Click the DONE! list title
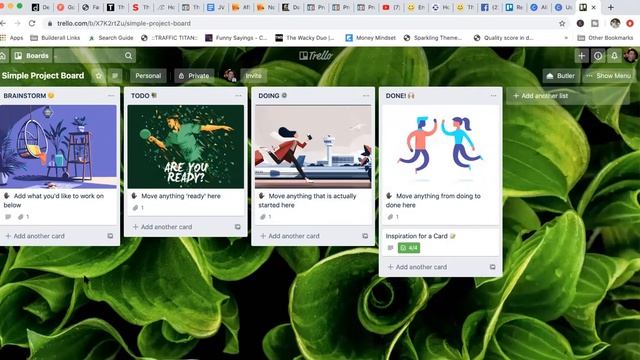The width and height of the screenshot is (640, 360). [x=400, y=96]
